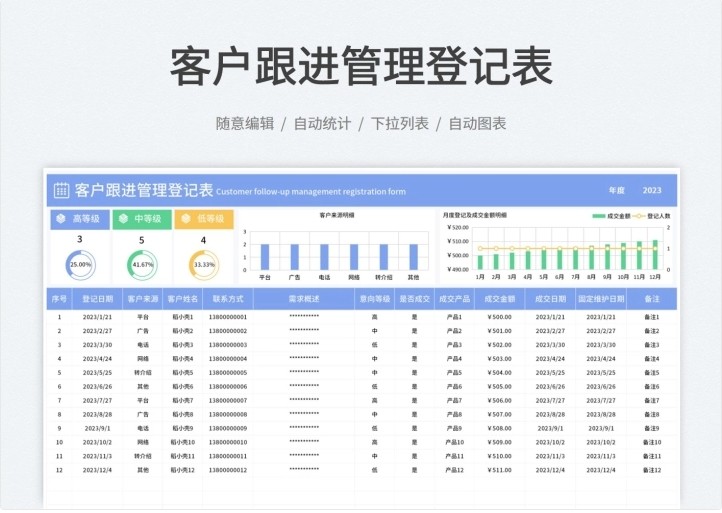Screen dimensions: 722x513
Task: Click the 成交金额 column header
Action: (500, 299)
